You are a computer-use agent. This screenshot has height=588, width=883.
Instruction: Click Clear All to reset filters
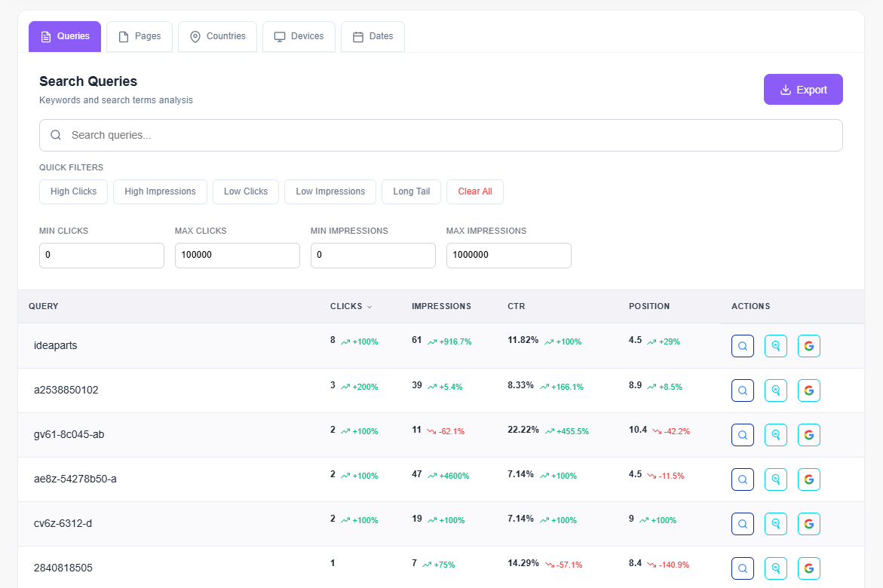click(474, 191)
